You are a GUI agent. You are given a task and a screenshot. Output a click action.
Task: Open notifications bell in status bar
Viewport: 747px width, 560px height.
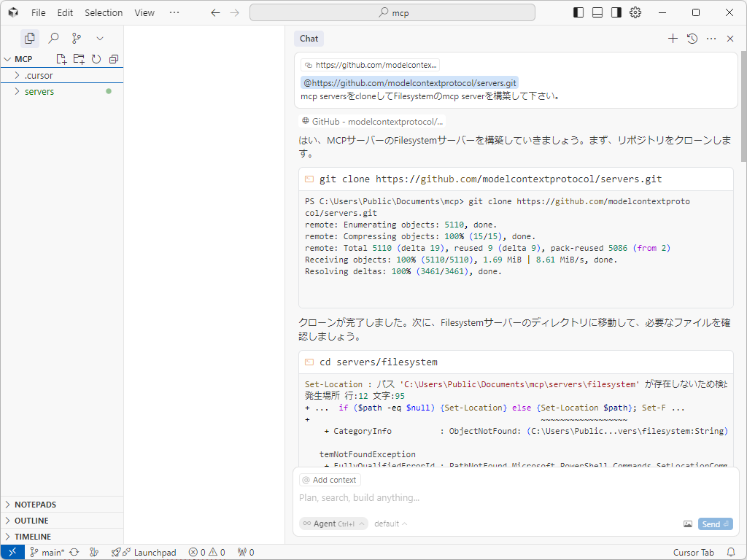pyautogui.click(x=731, y=553)
